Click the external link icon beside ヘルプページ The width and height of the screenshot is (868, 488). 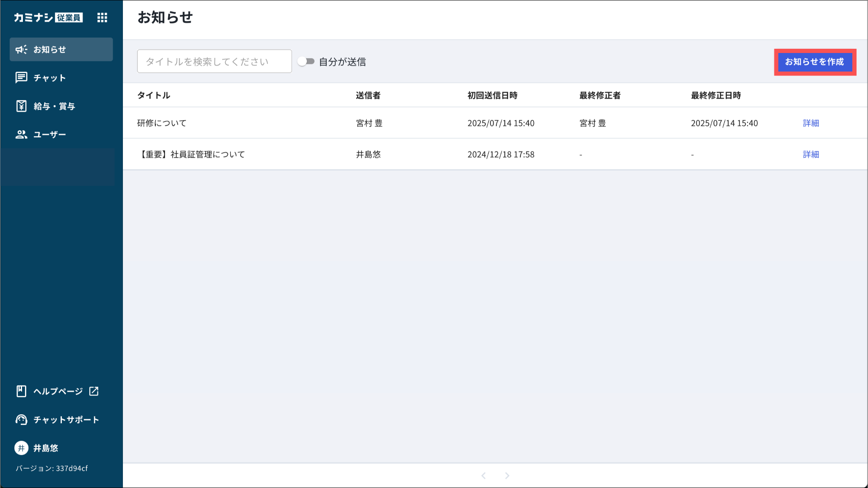coord(94,391)
